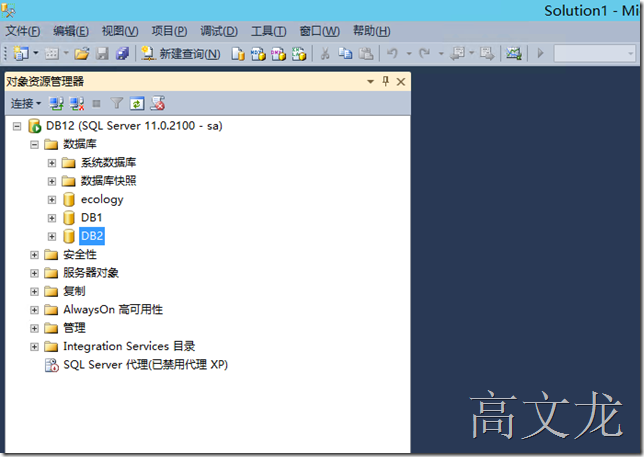Image resolution: width=644 pixels, height=457 pixels.
Task: Click the Undo arrow icon
Action: tap(393, 53)
